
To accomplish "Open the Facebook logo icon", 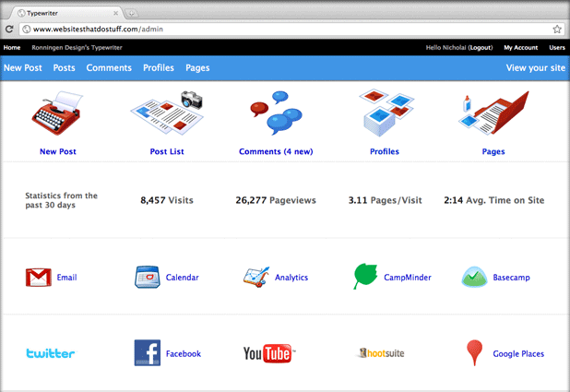I will pos(148,352).
